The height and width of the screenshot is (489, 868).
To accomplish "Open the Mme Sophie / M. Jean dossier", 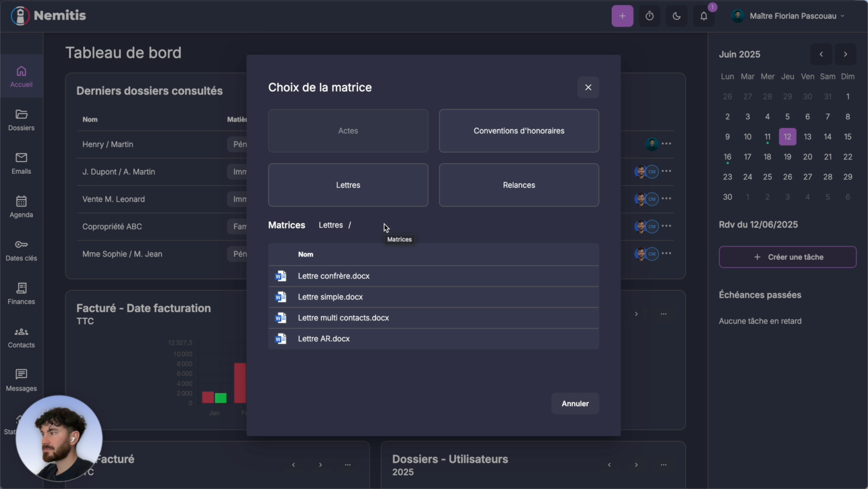I will [x=122, y=254].
